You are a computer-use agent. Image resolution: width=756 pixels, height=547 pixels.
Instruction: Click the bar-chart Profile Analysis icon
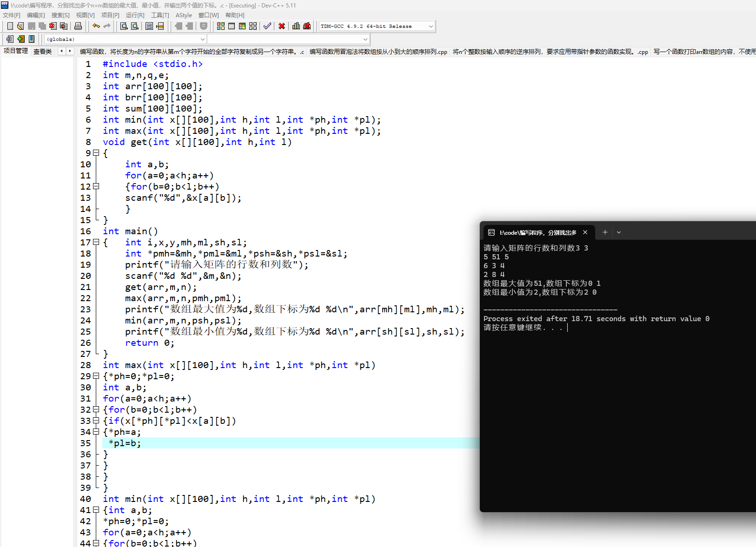296,26
